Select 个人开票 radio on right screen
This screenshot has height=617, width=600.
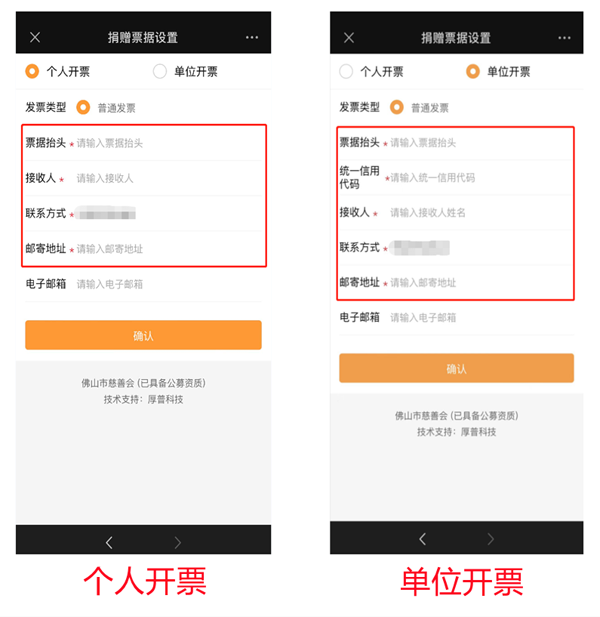click(x=346, y=72)
